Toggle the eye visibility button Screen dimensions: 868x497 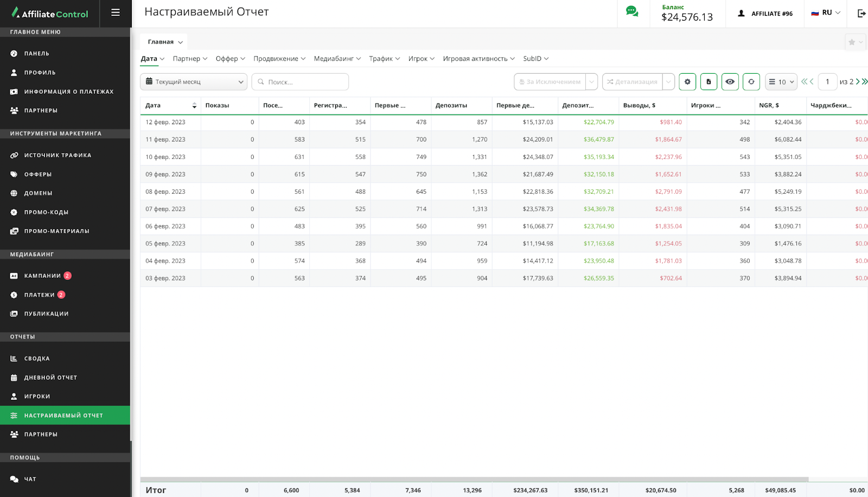(730, 82)
